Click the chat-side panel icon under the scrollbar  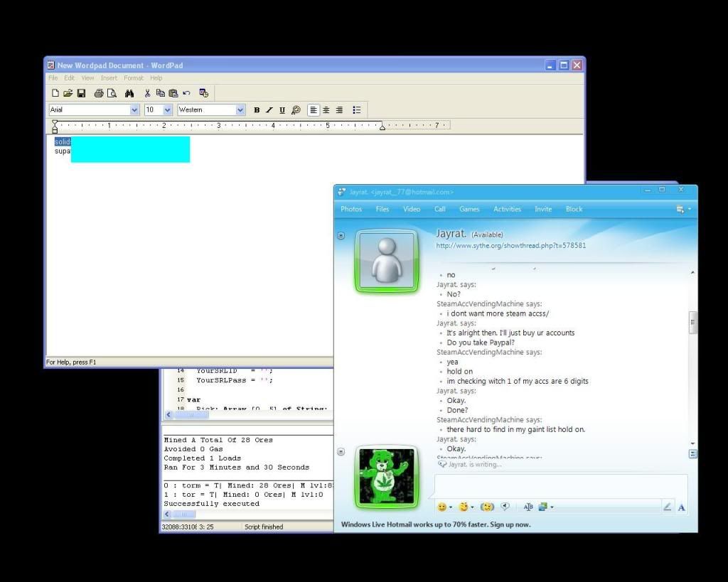tap(692, 454)
